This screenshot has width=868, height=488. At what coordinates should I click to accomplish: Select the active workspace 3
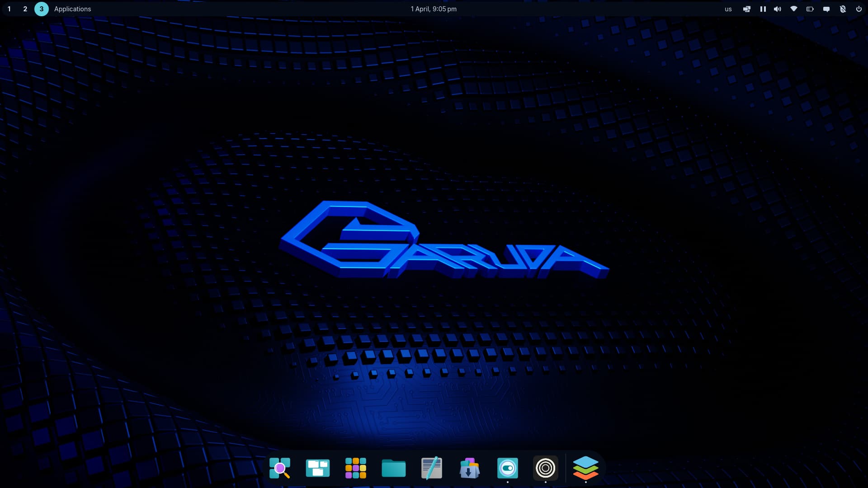coord(42,9)
